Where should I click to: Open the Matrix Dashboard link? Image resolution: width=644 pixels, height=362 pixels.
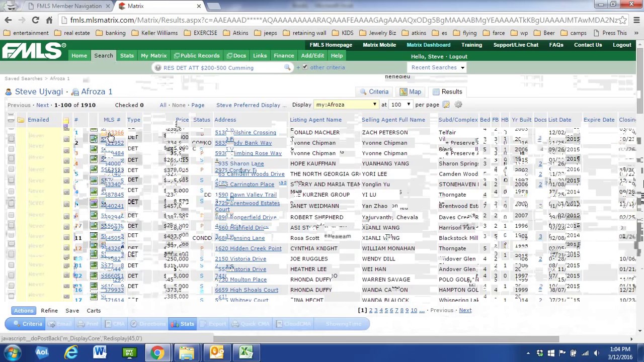click(429, 45)
